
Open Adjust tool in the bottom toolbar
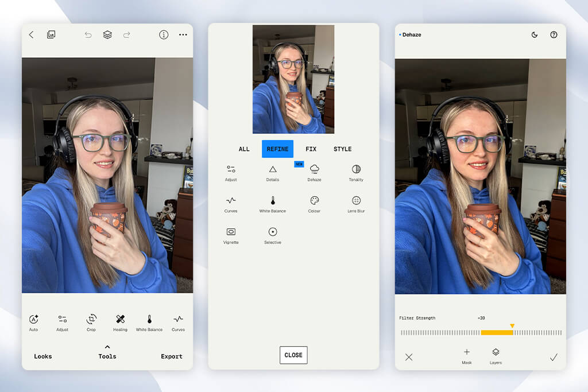[62, 323]
